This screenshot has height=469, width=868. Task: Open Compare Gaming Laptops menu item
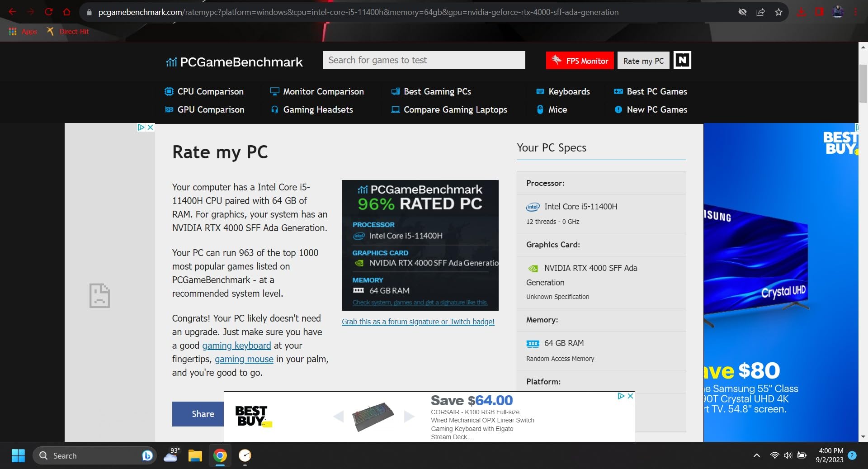[449, 109]
